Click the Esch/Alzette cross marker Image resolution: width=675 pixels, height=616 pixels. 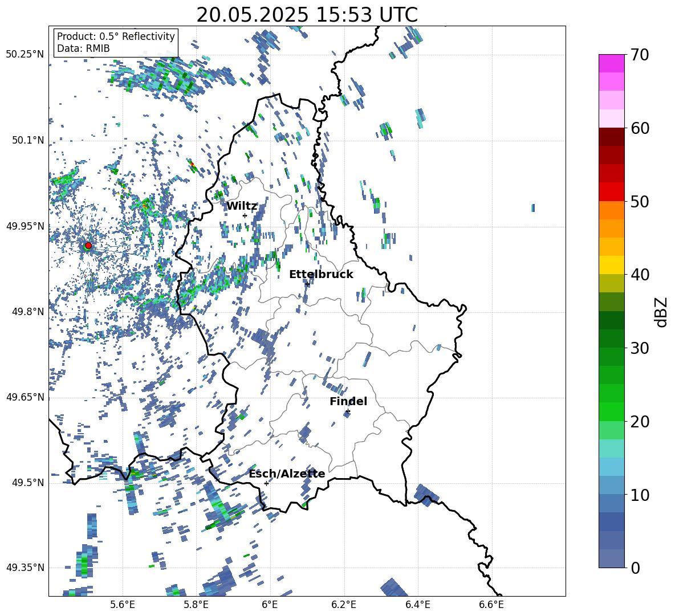pyautogui.click(x=266, y=483)
